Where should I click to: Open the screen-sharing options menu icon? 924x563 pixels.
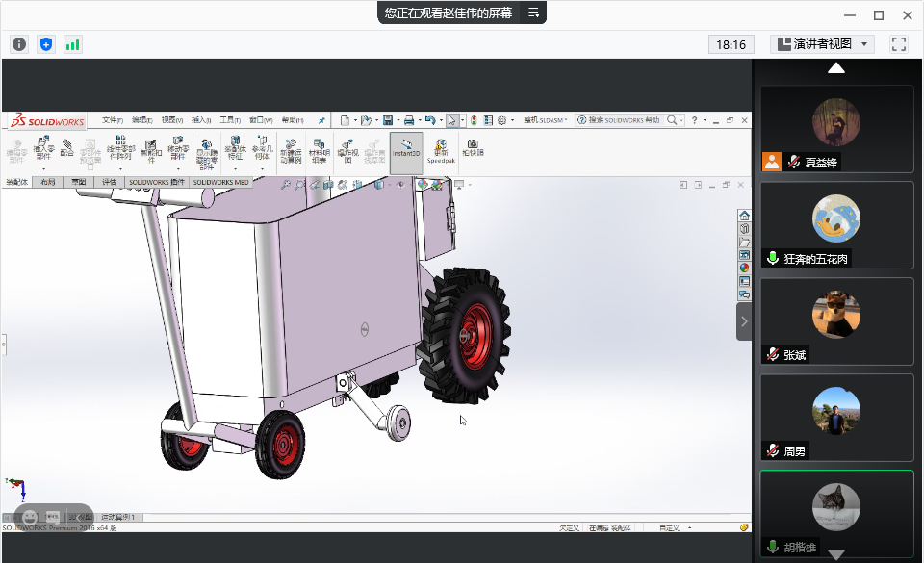[533, 13]
